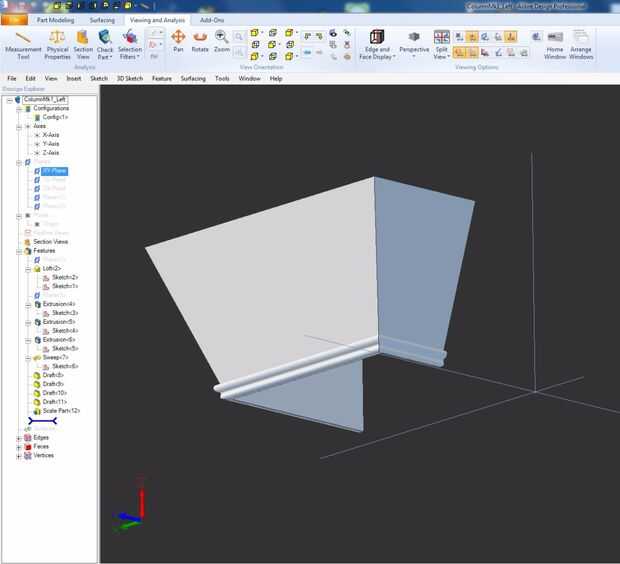Collapse the Axes tree node
The width and height of the screenshot is (620, 564).
19,127
